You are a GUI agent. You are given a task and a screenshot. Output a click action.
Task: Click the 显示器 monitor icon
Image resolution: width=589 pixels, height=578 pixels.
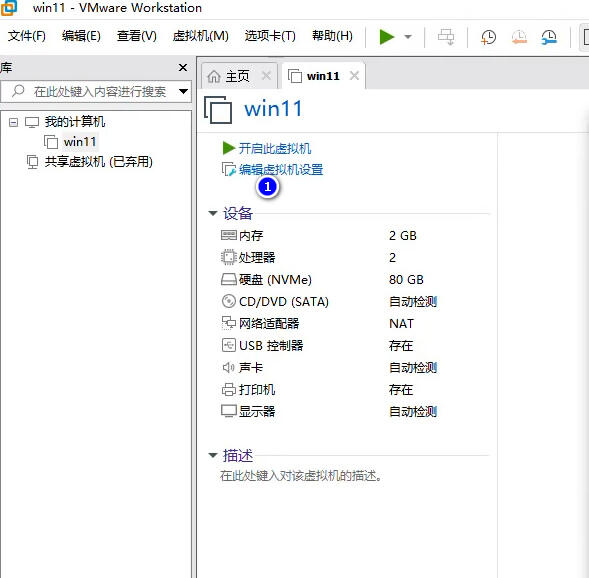[x=228, y=411]
